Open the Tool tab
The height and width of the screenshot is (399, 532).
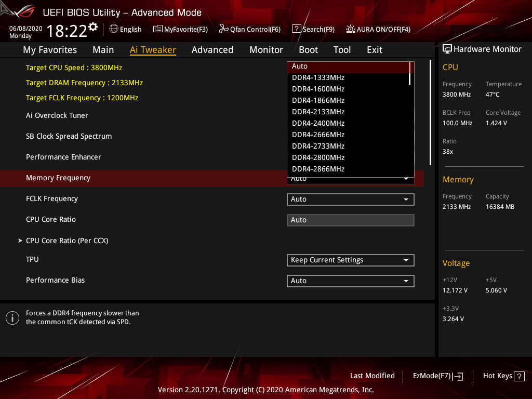(x=342, y=50)
